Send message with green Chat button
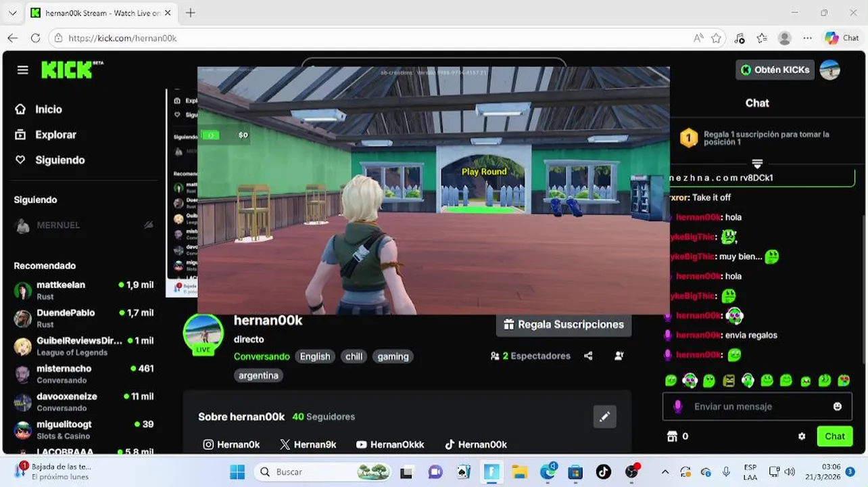The height and width of the screenshot is (487, 868). 834,436
